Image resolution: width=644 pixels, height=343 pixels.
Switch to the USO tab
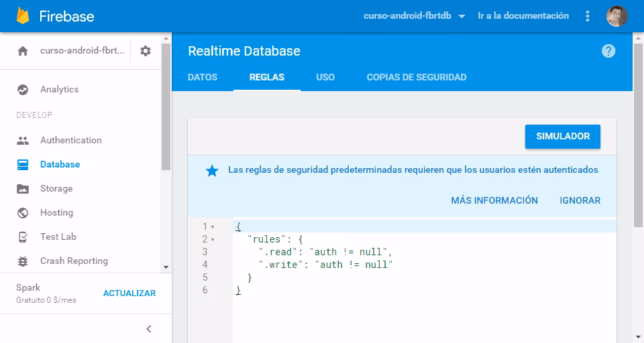(x=325, y=77)
